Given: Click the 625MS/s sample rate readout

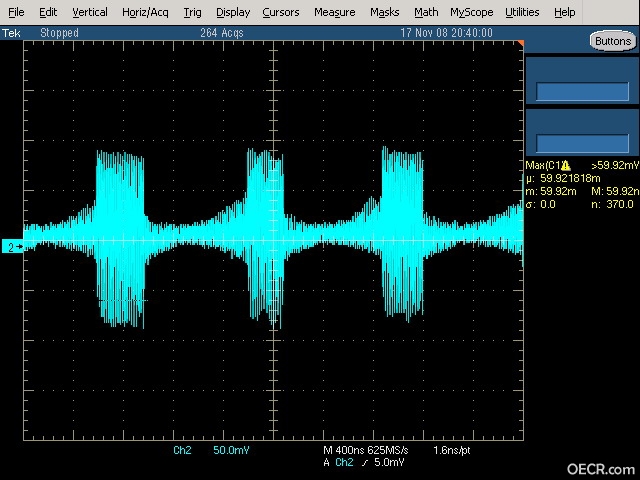Looking at the screenshot, I should click(x=388, y=450).
